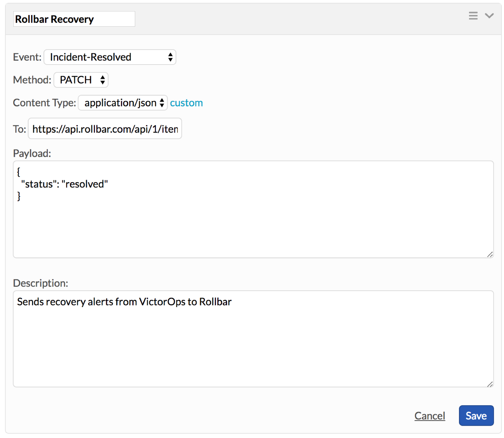Click inside the Description text area

tap(253, 339)
